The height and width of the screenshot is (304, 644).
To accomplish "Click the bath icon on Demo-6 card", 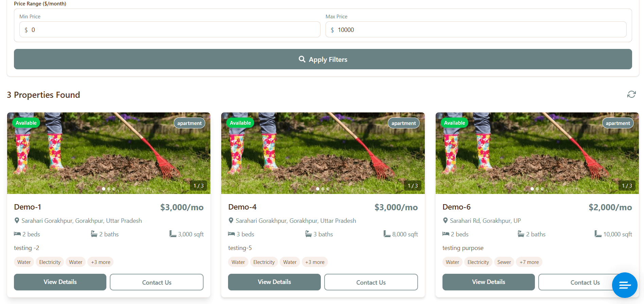I will coord(521,234).
